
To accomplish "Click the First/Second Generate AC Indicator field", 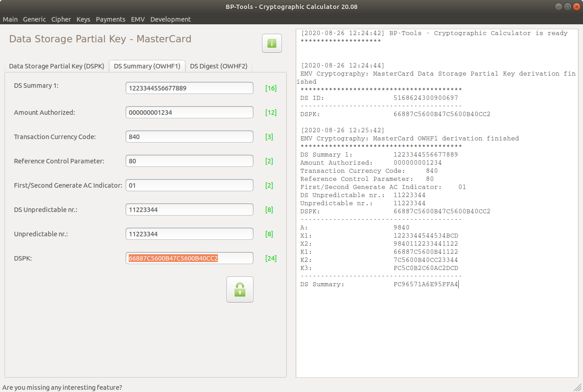I will click(x=189, y=185).
